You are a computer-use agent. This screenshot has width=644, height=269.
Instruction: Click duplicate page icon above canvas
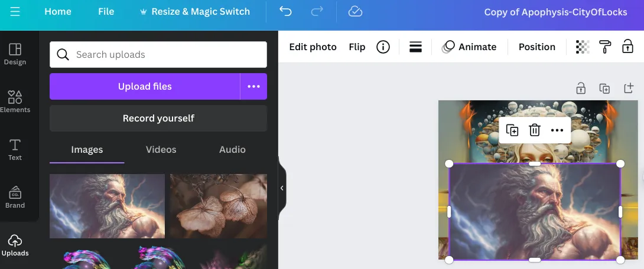pos(604,88)
